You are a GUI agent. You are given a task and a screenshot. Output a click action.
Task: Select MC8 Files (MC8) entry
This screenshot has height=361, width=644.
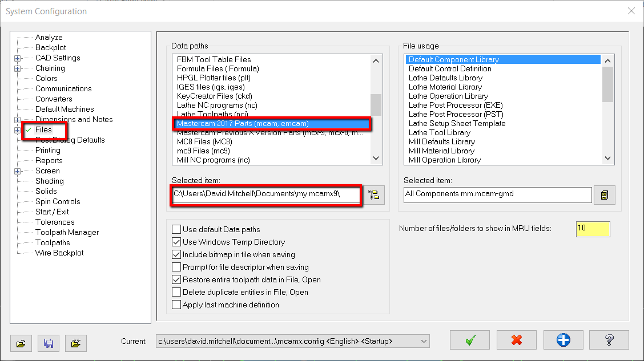[204, 141]
